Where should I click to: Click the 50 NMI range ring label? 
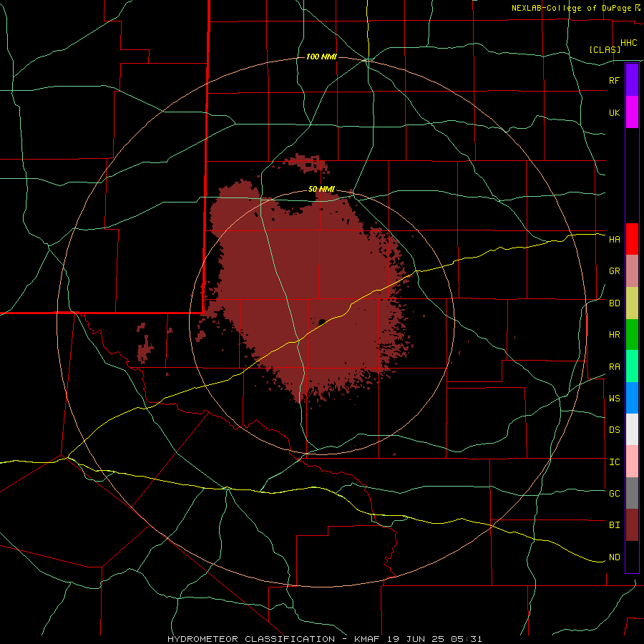click(x=321, y=189)
